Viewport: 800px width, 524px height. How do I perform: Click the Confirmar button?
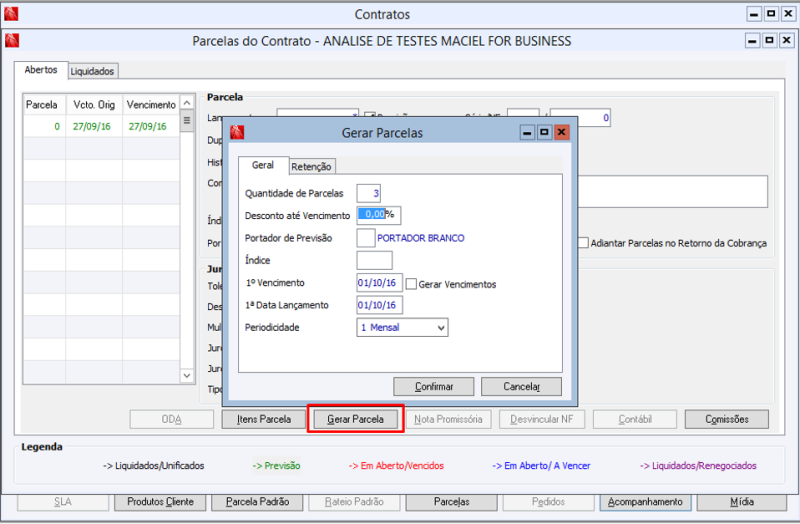coord(434,386)
